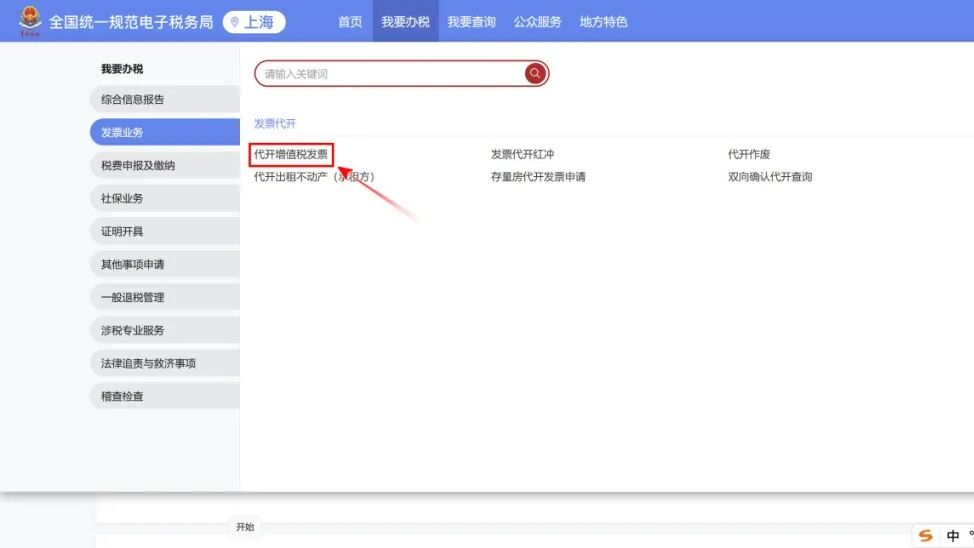The image size is (974, 548).
Task: Click the 开始 label at the bottom
Action: coord(245,527)
